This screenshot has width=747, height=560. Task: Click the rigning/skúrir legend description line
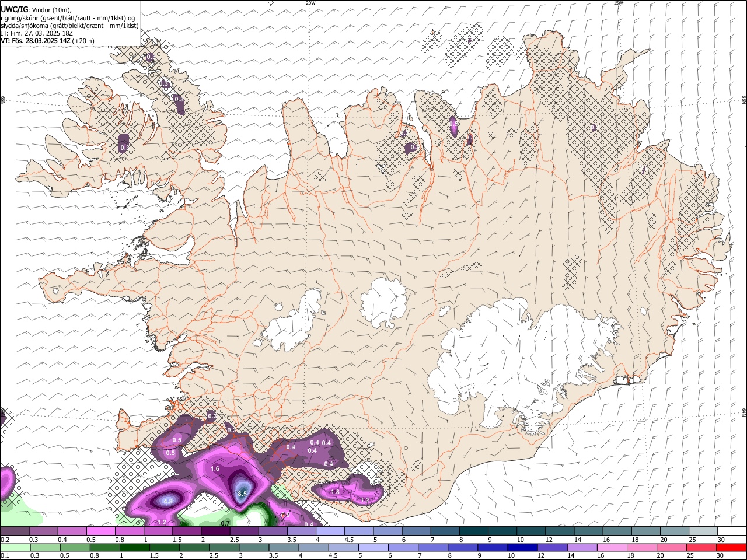(x=68, y=18)
